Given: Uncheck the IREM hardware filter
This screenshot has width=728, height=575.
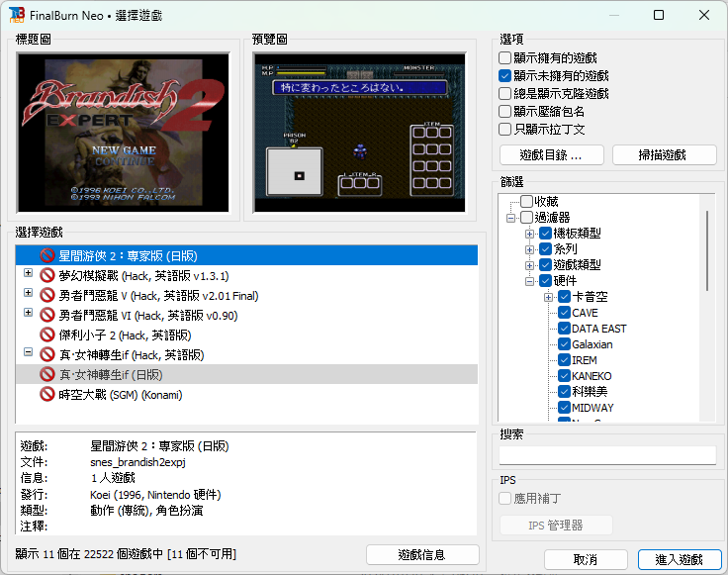Looking at the screenshot, I should click(564, 359).
